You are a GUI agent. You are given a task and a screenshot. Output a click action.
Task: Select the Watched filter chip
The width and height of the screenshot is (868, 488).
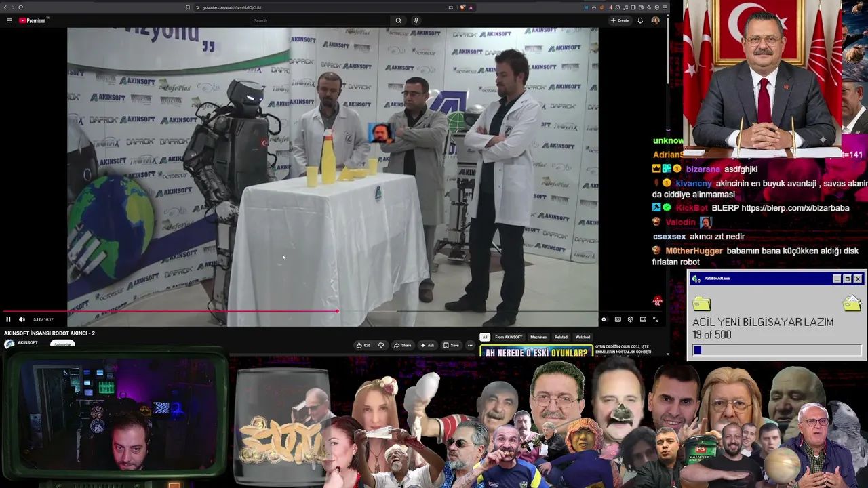(x=583, y=337)
